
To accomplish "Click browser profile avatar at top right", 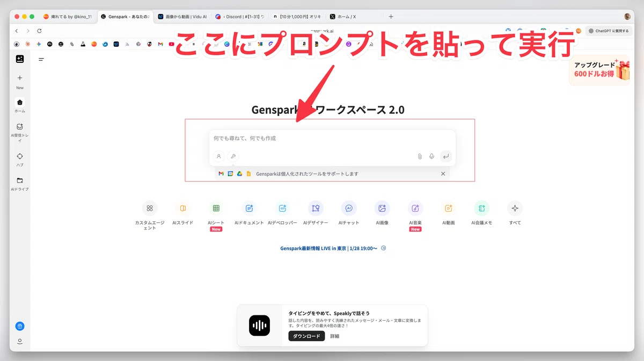I will (628, 17).
